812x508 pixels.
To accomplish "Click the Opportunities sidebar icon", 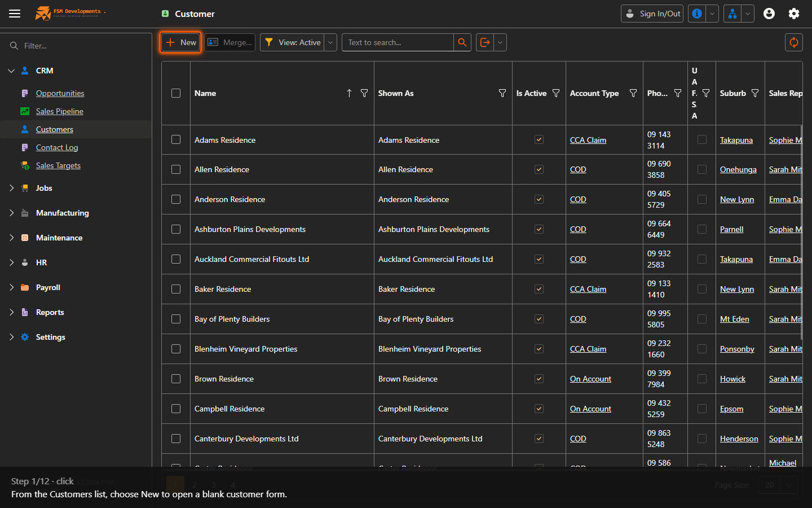I will coord(25,93).
